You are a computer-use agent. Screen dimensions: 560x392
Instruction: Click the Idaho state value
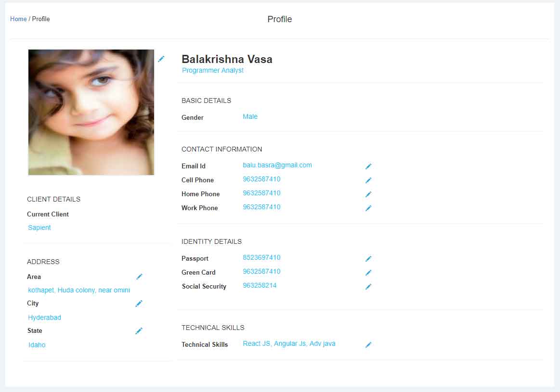tap(37, 345)
